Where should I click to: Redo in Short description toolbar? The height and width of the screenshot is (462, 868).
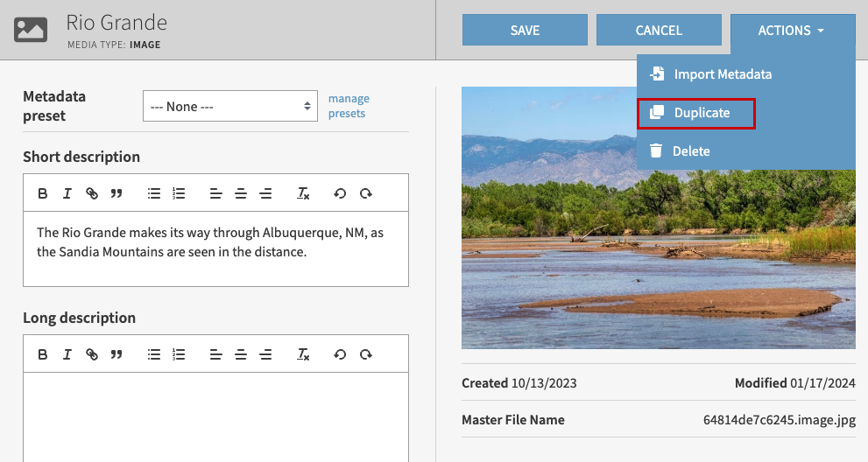[365, 193]
